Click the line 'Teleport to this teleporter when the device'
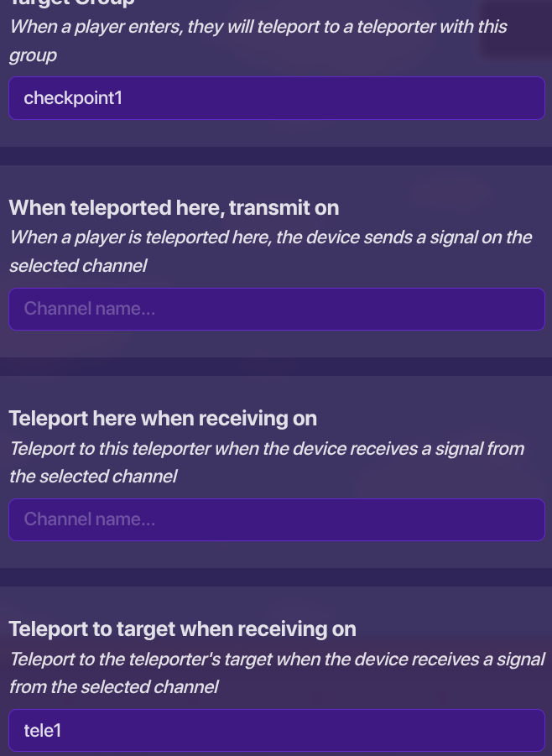Screen dimensions: 552x756 (x=266, y=448)
